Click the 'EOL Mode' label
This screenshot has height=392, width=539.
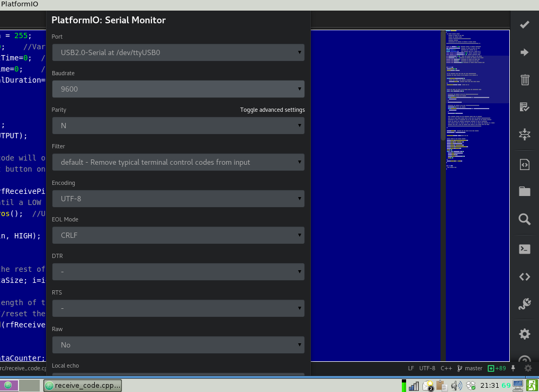click(65, 219)
